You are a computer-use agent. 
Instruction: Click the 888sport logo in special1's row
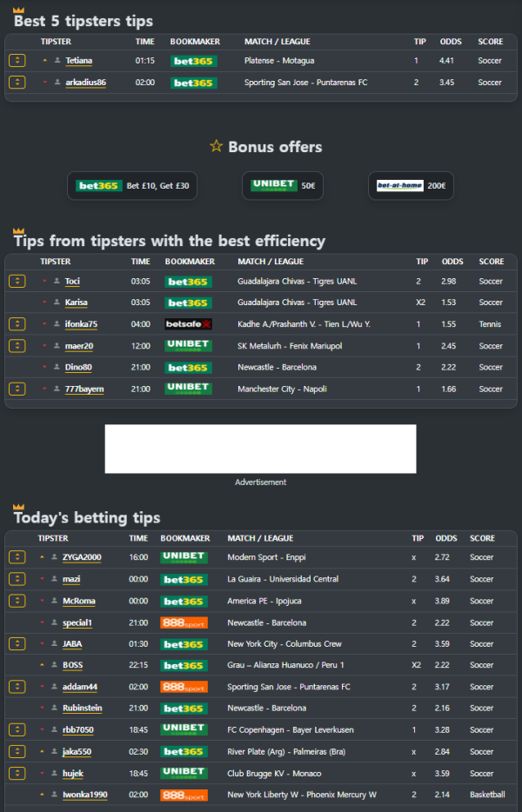point(184,622)
